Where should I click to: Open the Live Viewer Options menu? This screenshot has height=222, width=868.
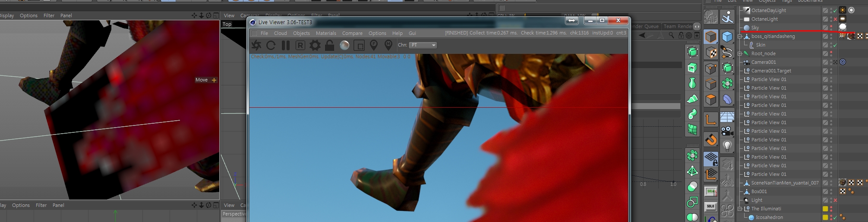pos(377,33)
